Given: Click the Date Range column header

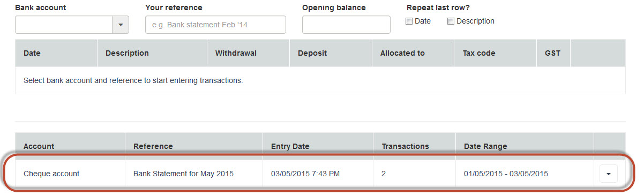Looking at the screenshot, I should [x=485, y=146].
